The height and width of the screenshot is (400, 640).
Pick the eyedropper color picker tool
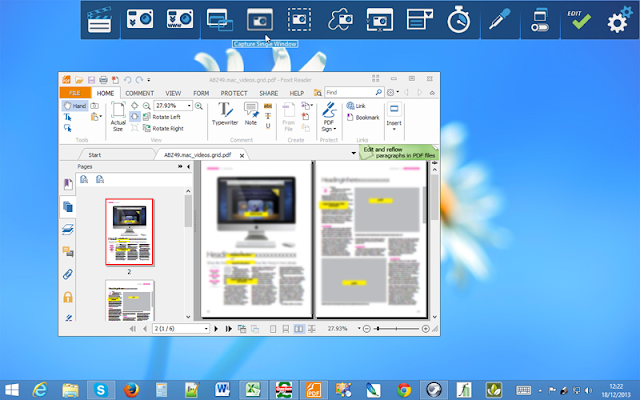(500, 20)
